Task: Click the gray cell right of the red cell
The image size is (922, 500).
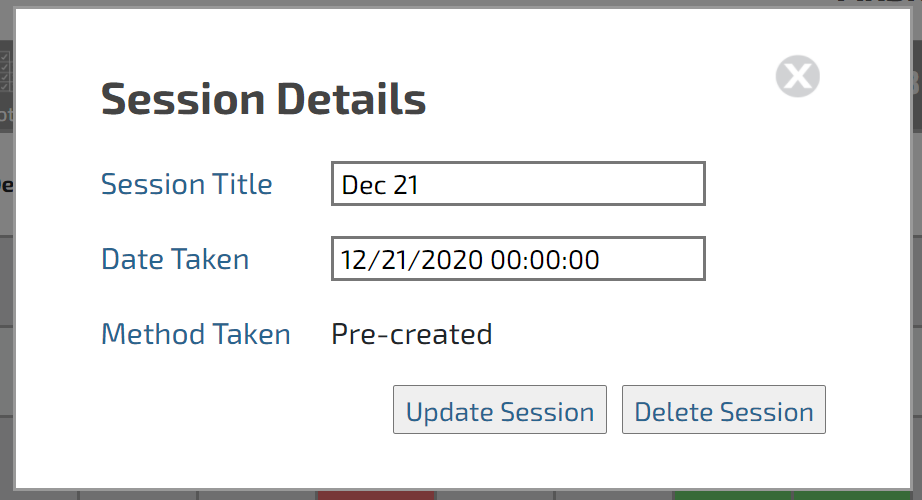Action: point(495,495)
